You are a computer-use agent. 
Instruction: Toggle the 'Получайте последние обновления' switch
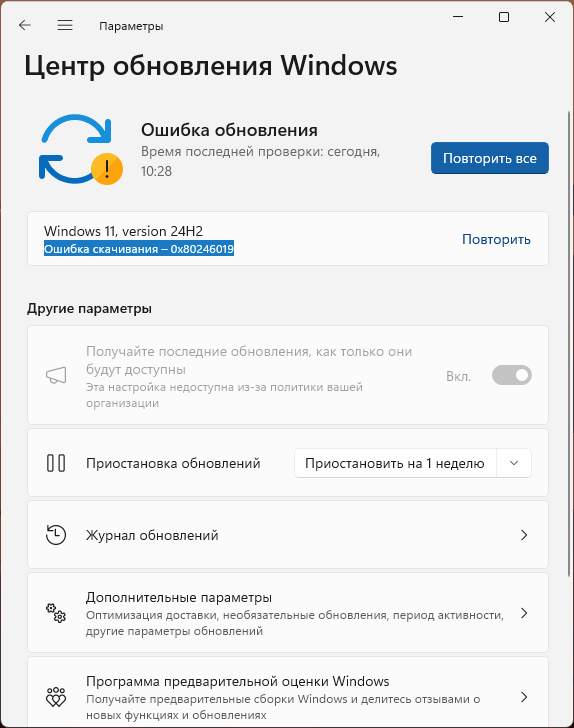[x=512, y=375]
